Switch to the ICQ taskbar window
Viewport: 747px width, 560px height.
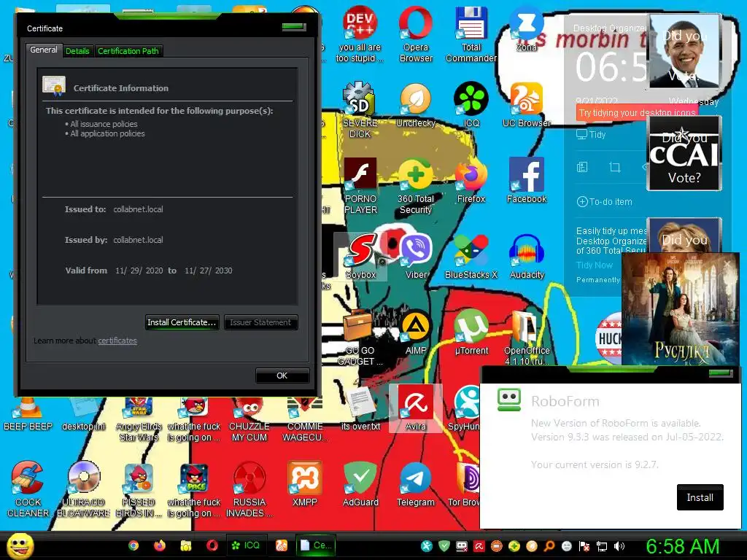click(x=246, y=545)
